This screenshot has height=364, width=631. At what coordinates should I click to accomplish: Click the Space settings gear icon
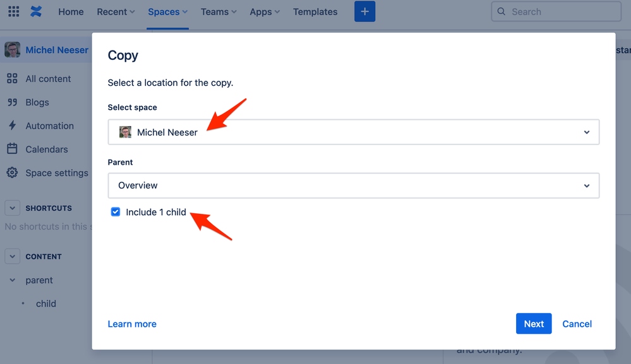click(x=12, y=172)
